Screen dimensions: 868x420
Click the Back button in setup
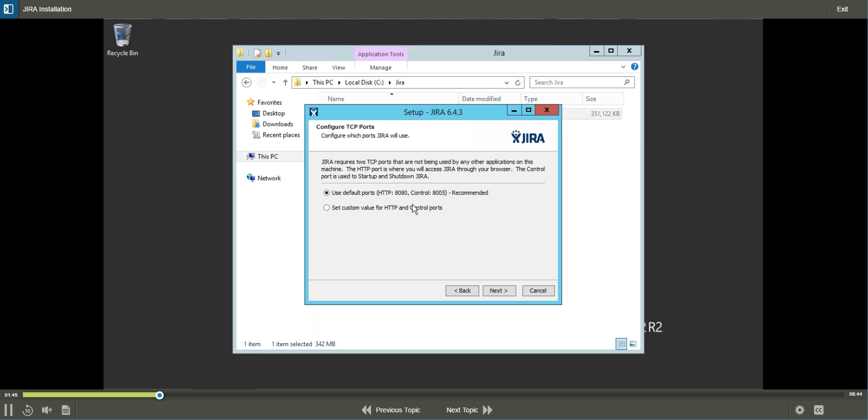pos(462,291)
